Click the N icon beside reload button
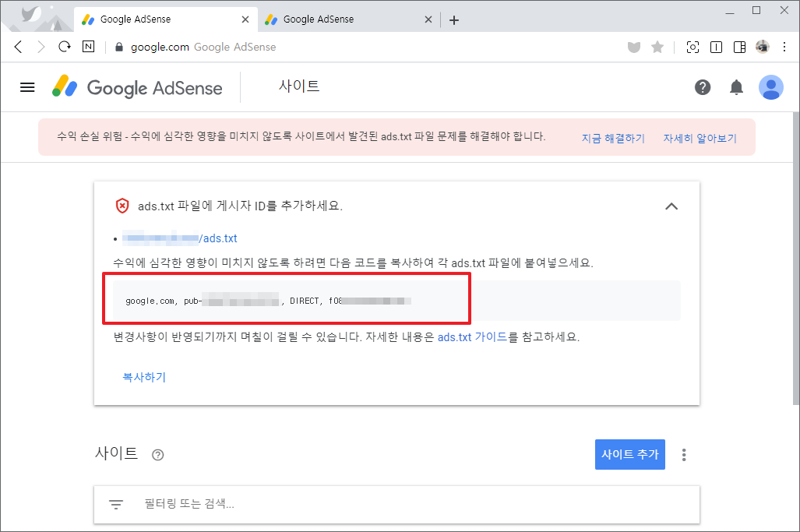The height and width of the screenshot is (532, 800). pyautogui.click(x=88, y=47)
